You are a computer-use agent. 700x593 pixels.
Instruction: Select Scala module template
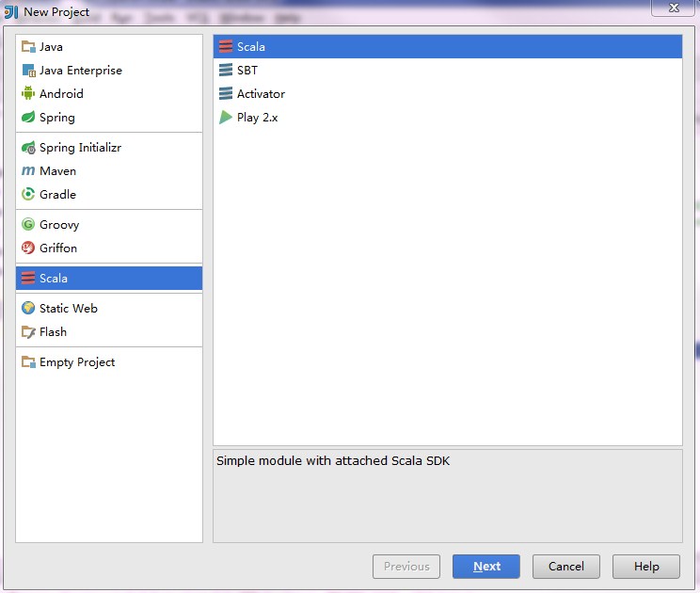pos(448,46)
